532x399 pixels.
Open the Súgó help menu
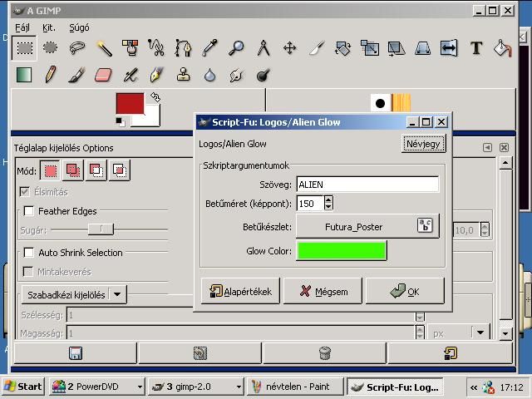79,27
